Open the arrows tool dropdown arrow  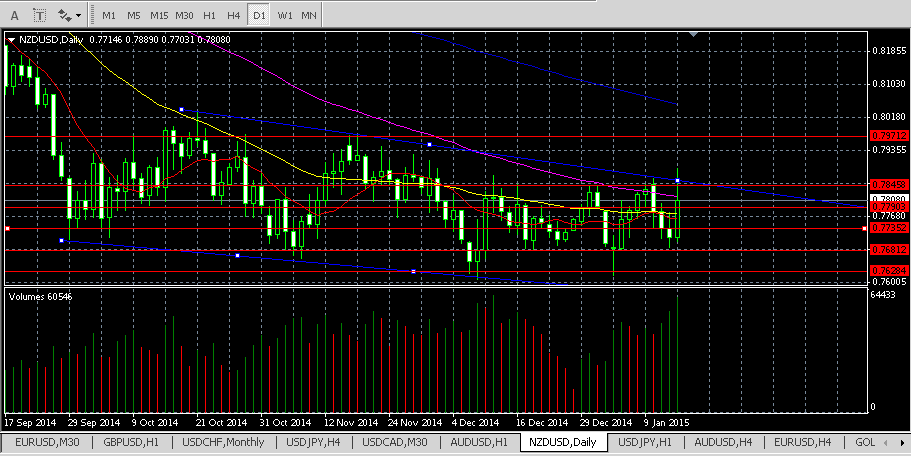pos(78,16)
